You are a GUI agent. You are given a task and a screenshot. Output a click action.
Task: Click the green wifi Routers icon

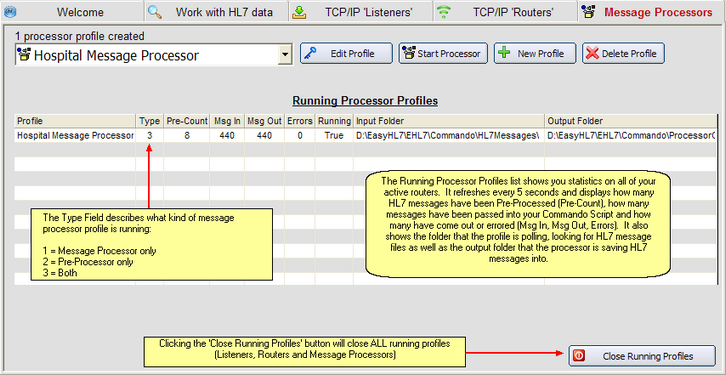pos(444,12)
